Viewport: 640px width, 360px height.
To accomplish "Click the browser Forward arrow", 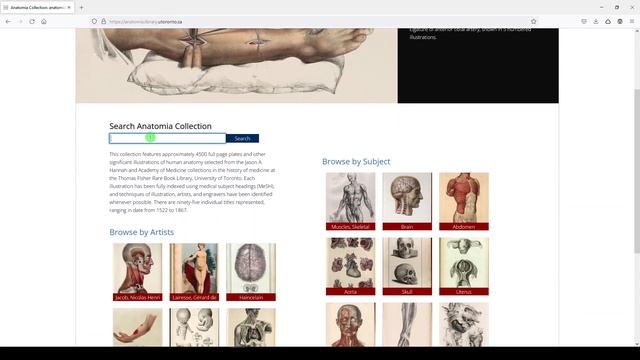I will pos(20,21).
